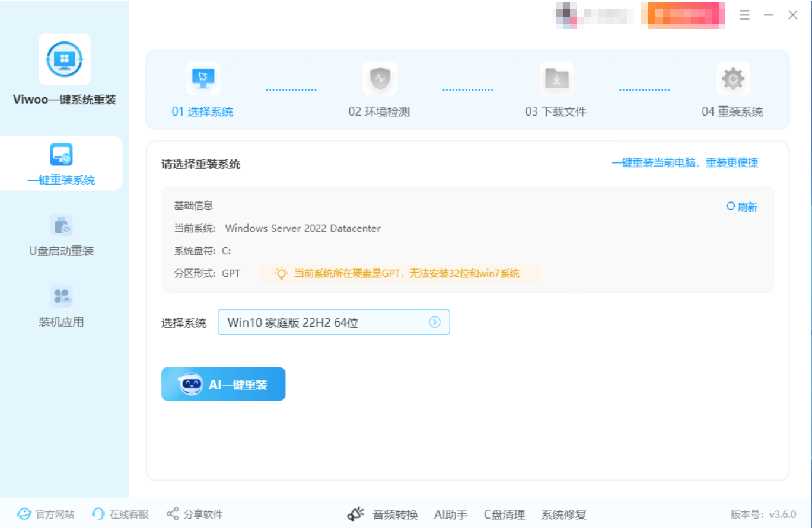Select the 03 下载文件 step label

pyautogui.click(x=556, y=112)
